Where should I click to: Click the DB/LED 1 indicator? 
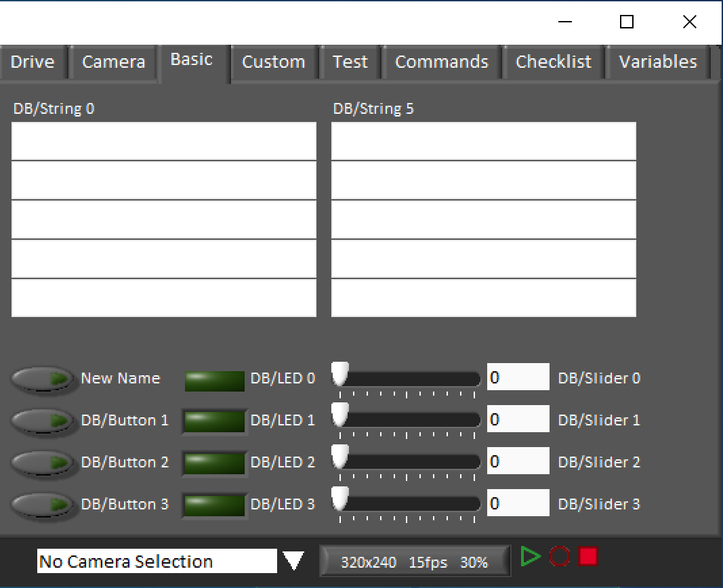coord(215,421)
